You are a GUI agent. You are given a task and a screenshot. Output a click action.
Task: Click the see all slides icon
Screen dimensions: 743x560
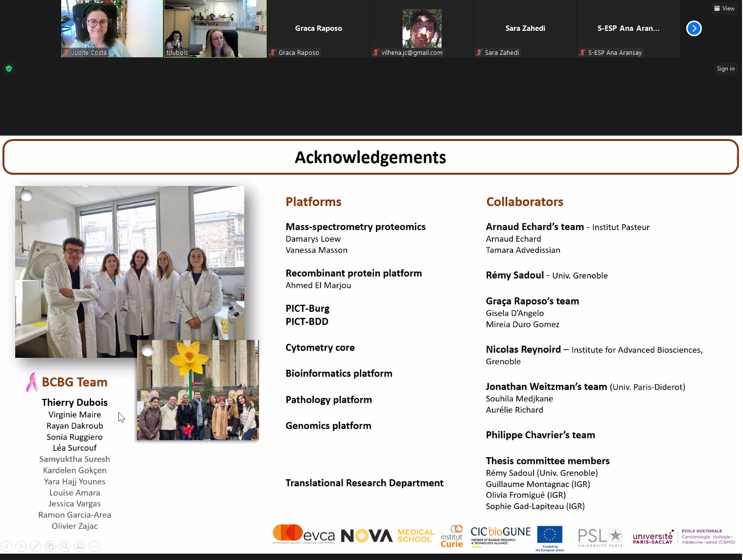coord(50,546)
